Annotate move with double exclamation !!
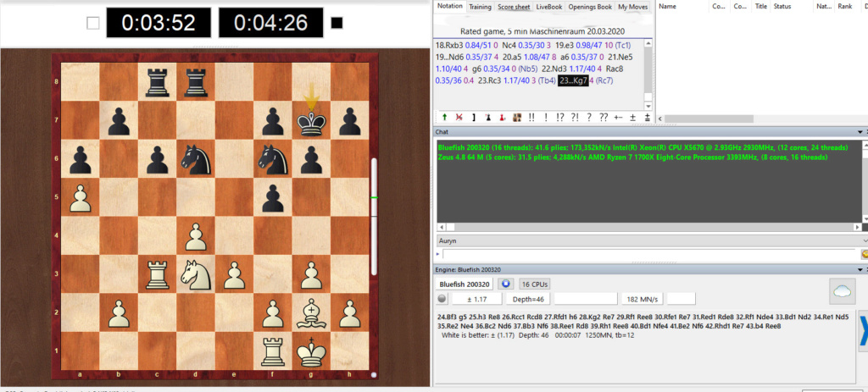Image resolution: width=868 pixels, height=392 pixels. pos(531,117)
